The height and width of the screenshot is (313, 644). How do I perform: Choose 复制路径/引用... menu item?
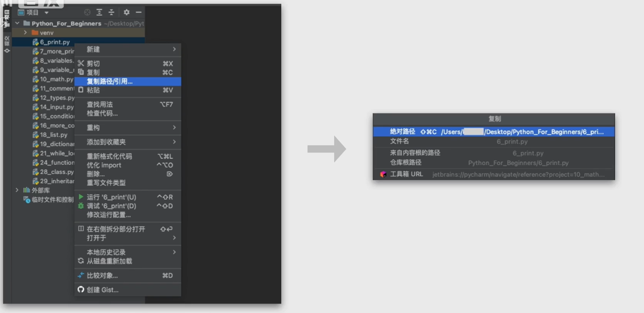[127, 81]
